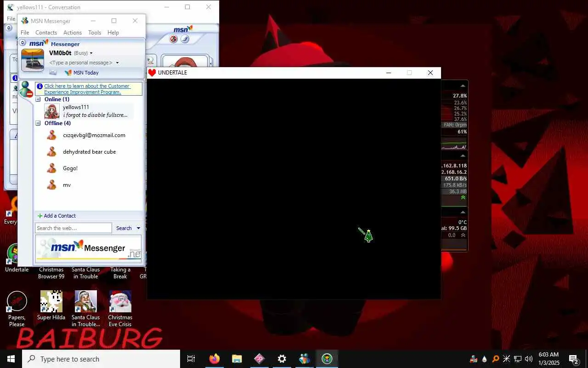The width and height of the screenshot is (588, 368).
Task: Open the Papers, Please desktop shortcut
Action: (17, 309)
